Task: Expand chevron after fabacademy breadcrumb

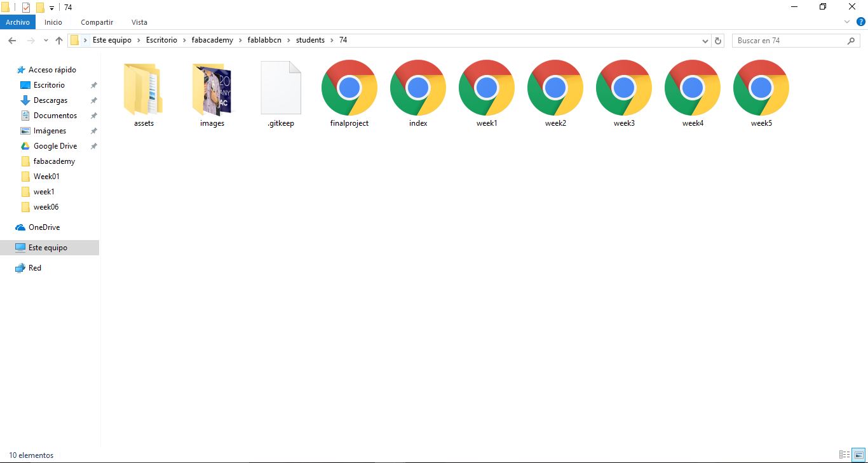Action: click(240, 40)
